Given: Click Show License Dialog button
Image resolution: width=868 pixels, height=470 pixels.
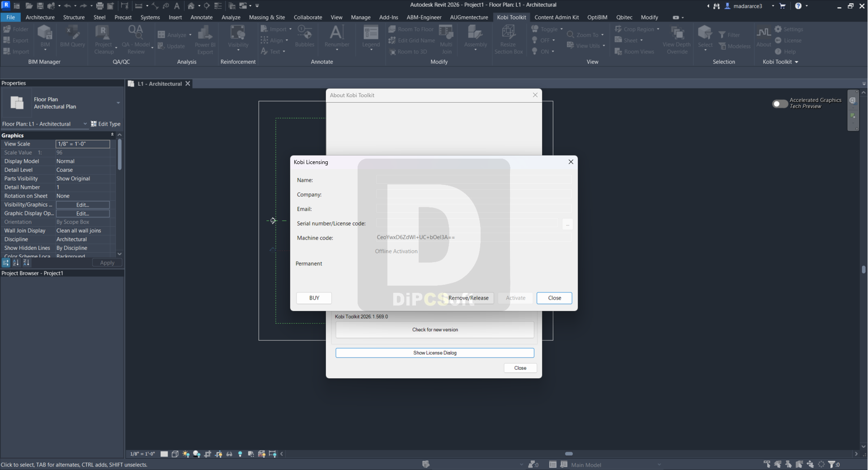Looking at the screenshot, I should [435, 352].
